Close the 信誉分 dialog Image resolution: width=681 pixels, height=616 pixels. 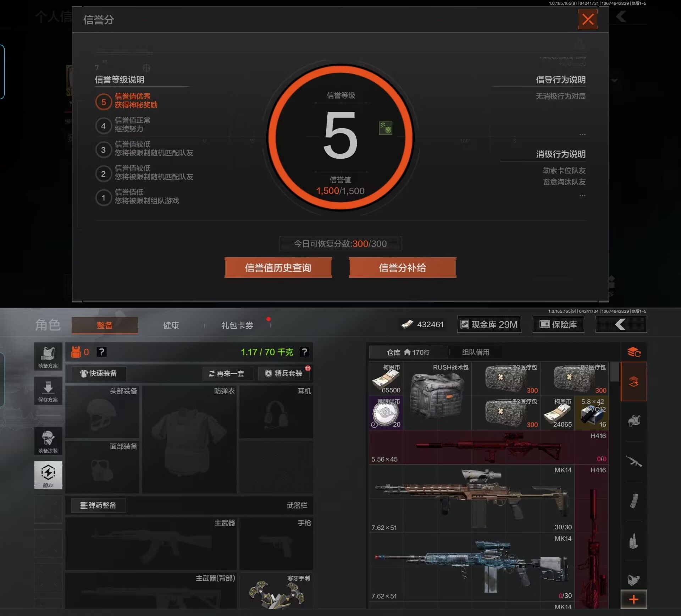pos(588,20)
